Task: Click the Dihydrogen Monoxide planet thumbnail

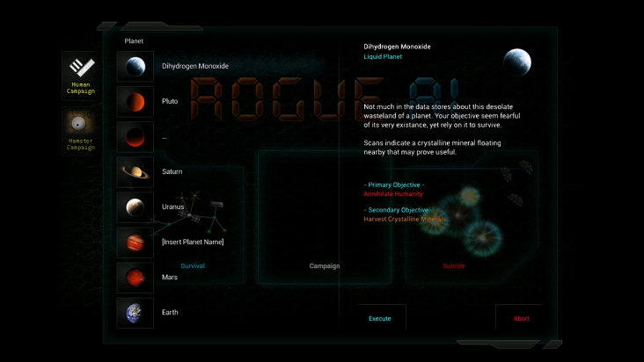Action: pos(135,67)
